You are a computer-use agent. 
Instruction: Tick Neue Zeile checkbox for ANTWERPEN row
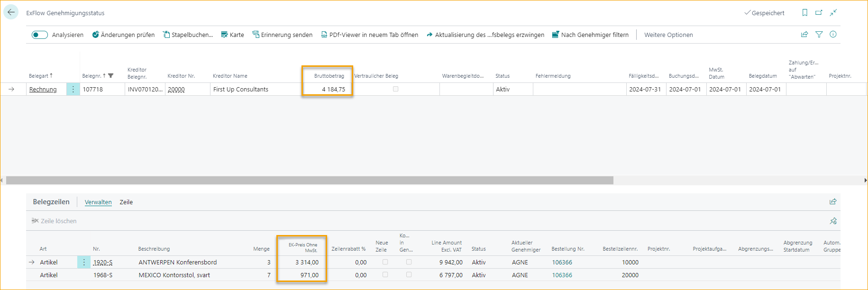pyautogui.click(x=385, y=262)
